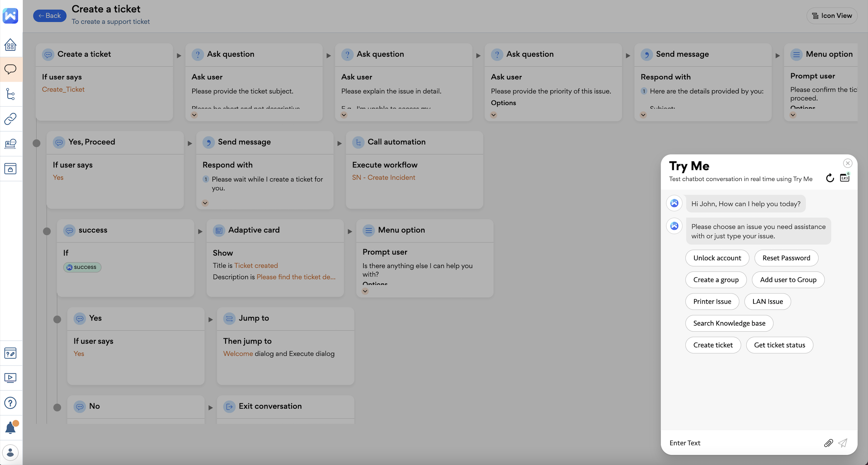Select the Reset Password chat option
Viewport: 868px width, 465px height.
pyautogui.click(x=786, y=258)
